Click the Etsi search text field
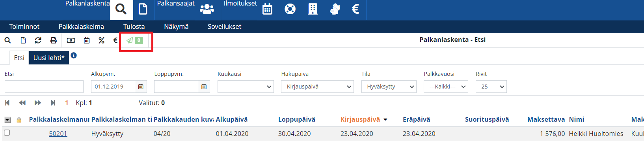Image resolution: width=644 pixels, height=162 pixels. [x=44, y=87]
